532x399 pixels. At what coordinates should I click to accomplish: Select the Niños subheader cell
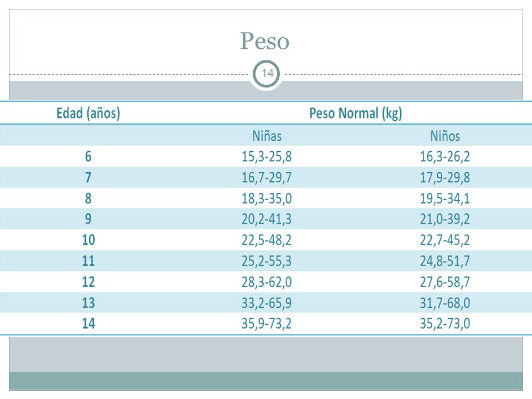(445, 136)
